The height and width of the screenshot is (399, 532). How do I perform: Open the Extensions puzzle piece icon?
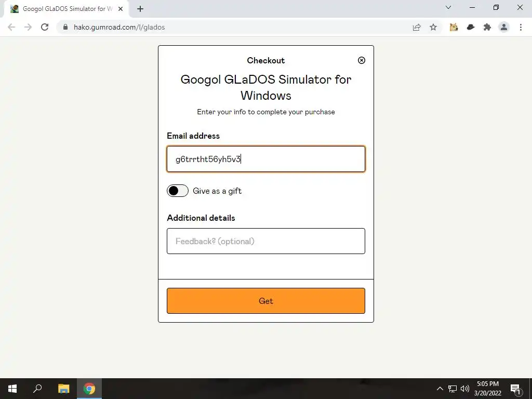[487, 27]
